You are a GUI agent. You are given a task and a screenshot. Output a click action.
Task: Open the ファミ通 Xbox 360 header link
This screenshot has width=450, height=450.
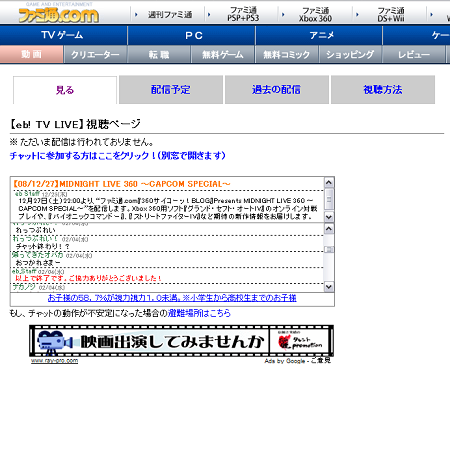pos(315,14)
